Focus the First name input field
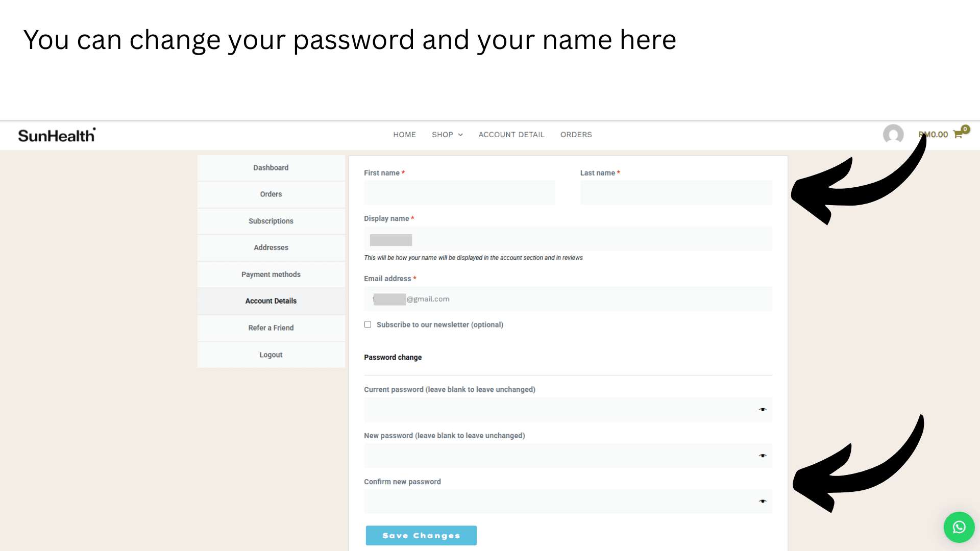The image size is (980, 551). 459,193
